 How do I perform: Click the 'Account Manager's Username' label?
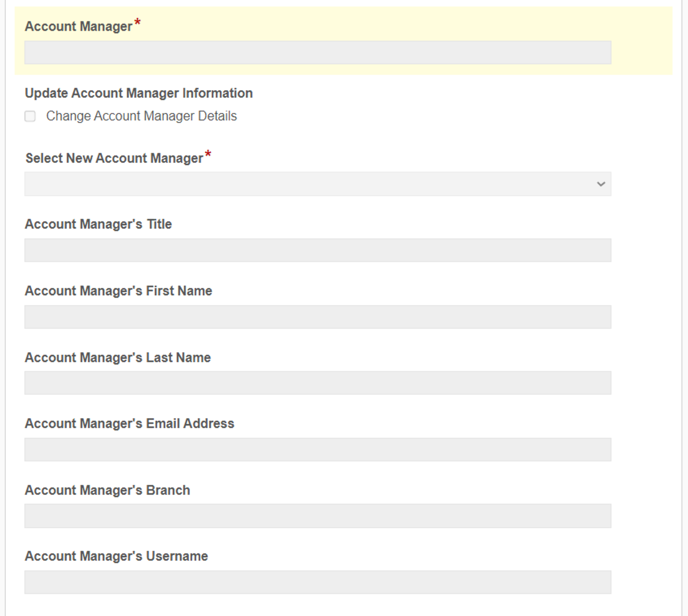(x=116, y=556)
